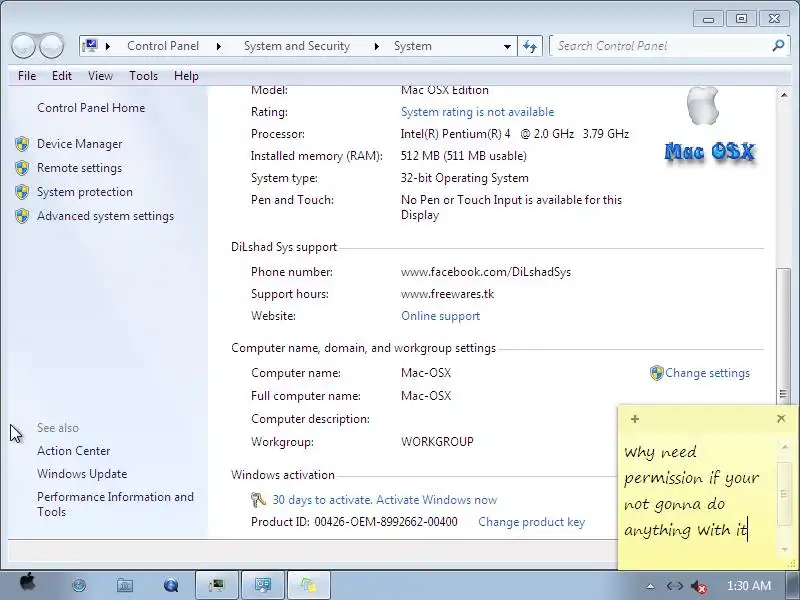This screenshot has width=800, height=600.
Task: Open the Tools menu
Action: pyautogui.click(x=143, y=76)
